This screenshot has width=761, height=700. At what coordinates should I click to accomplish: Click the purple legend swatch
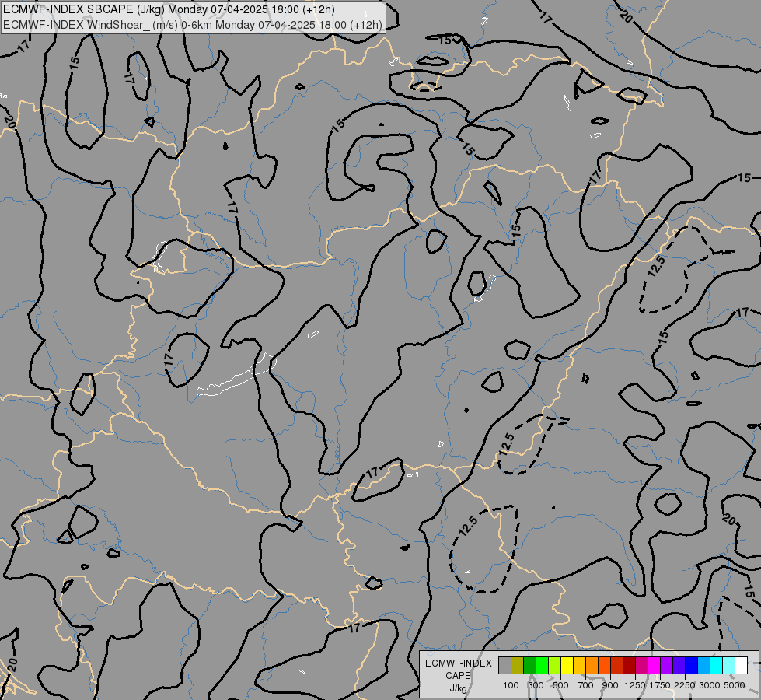pos(666,665)
